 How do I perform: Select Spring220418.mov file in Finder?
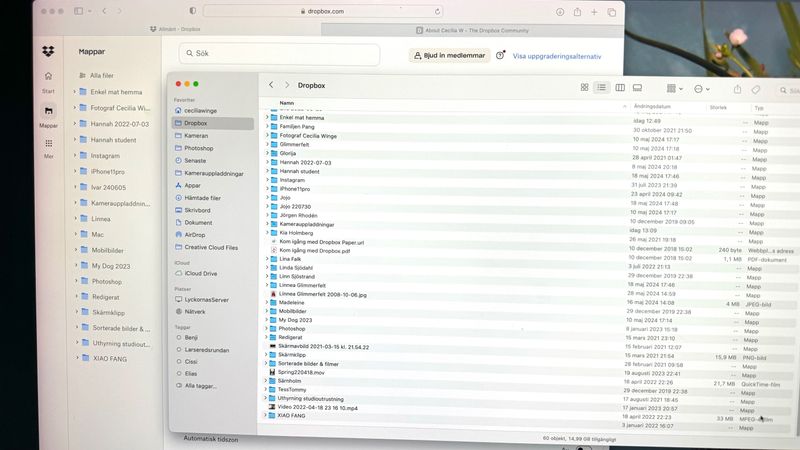pyautogui.click(x=301, y=372)
